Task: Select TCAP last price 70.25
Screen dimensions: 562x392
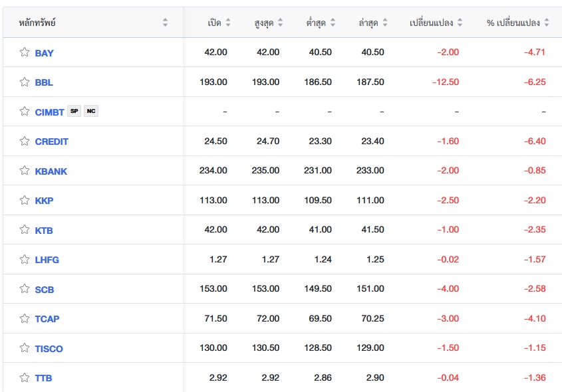Action: click(x=372, y=318)
